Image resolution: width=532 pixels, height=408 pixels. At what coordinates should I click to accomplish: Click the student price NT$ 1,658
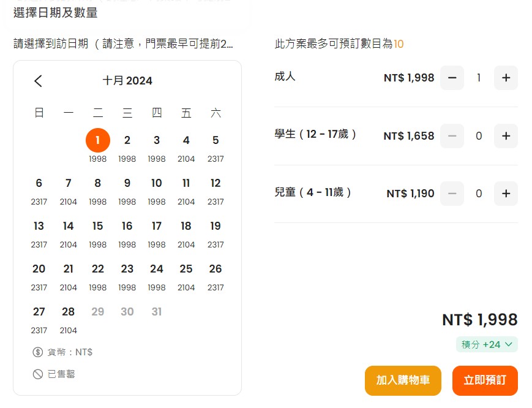coord(409,136)
